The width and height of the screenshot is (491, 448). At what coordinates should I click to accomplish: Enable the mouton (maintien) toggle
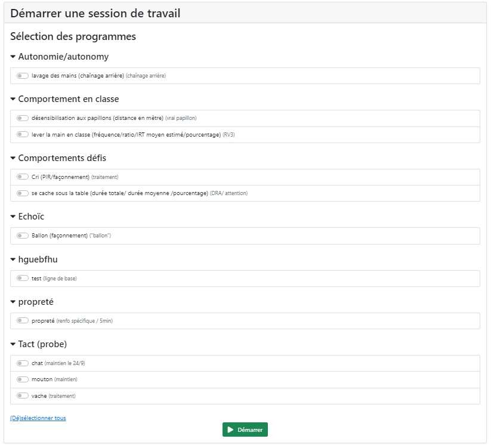point(23,379)
